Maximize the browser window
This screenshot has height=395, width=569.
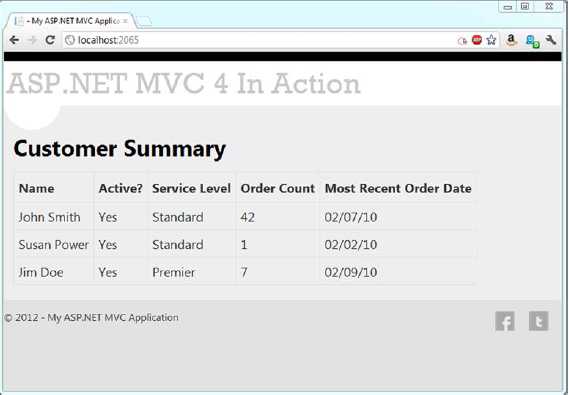pos(525,7)
